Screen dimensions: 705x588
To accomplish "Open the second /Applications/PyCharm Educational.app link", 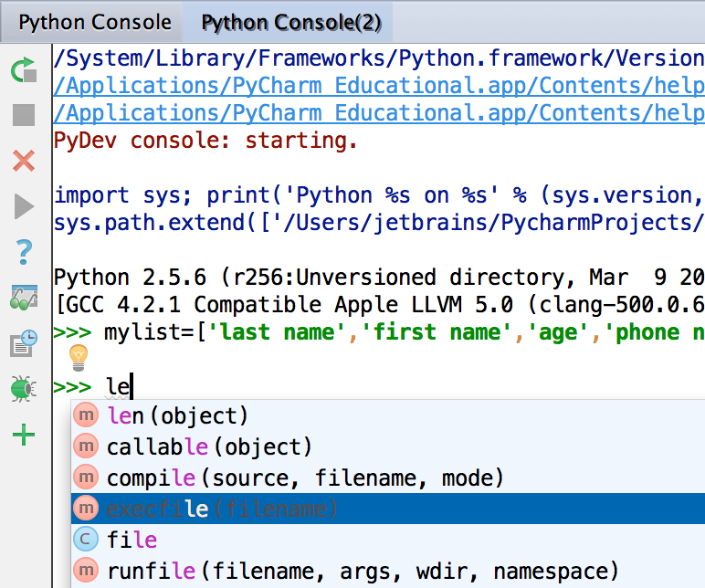I will point(379,113).
